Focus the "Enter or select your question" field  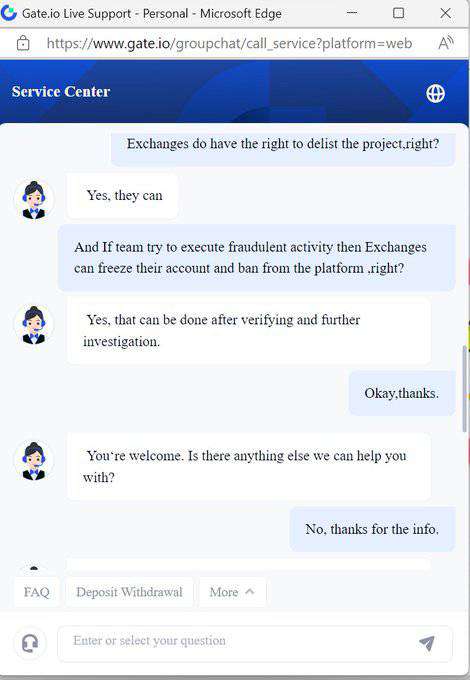pyautogui.click(x=236, y=641)
